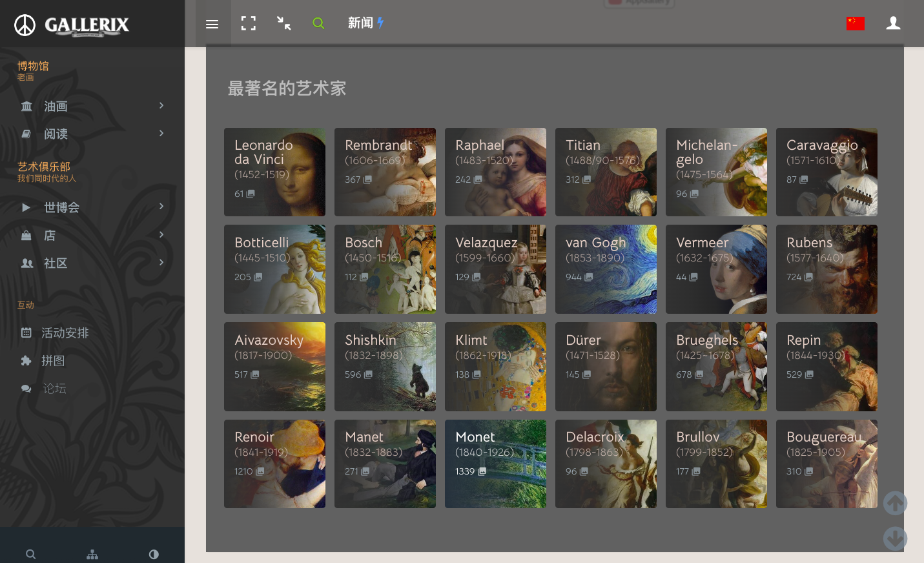Open the 拼图 puzzle link

pyautogui.click(x=53, y=360)
